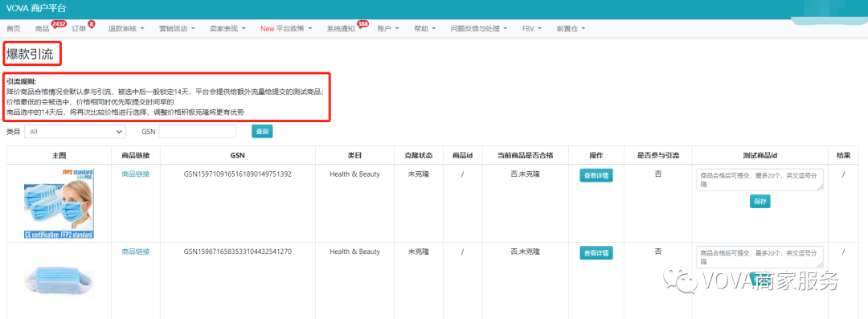Expand the FBV dropdown menu
Screen dimensions: 868x319
pos(532,29)
